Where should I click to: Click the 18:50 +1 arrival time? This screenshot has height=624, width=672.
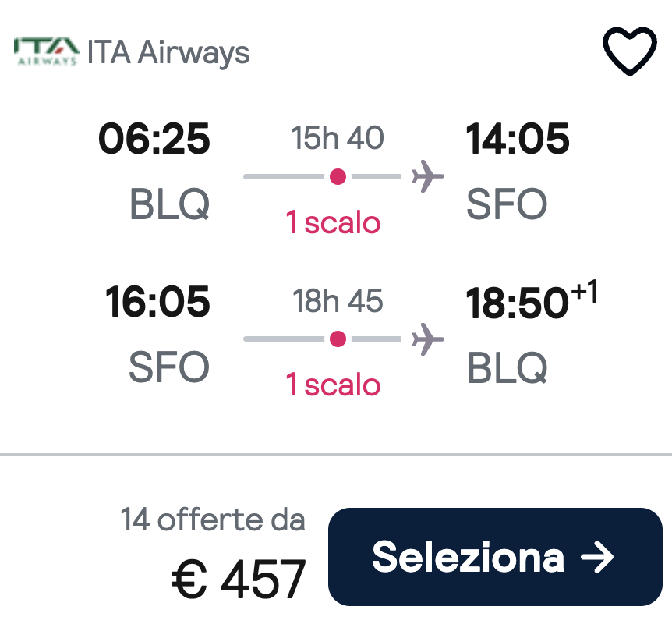531,300
